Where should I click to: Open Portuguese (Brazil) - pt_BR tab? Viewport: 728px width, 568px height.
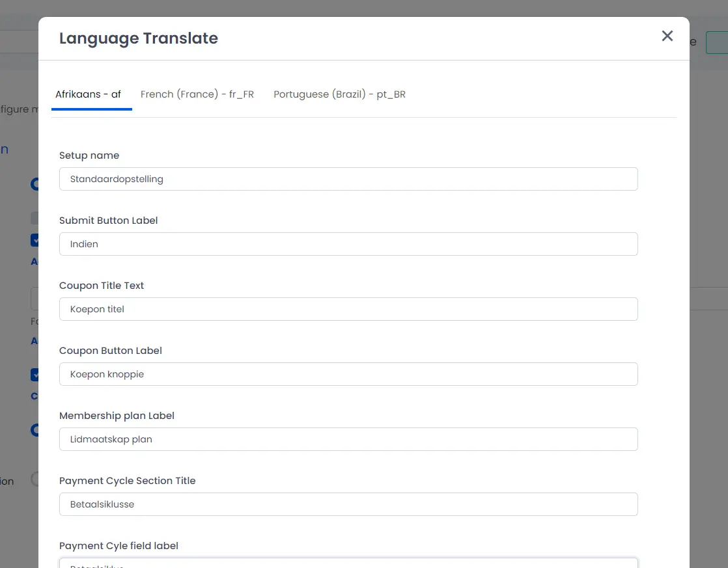point(339,94)
